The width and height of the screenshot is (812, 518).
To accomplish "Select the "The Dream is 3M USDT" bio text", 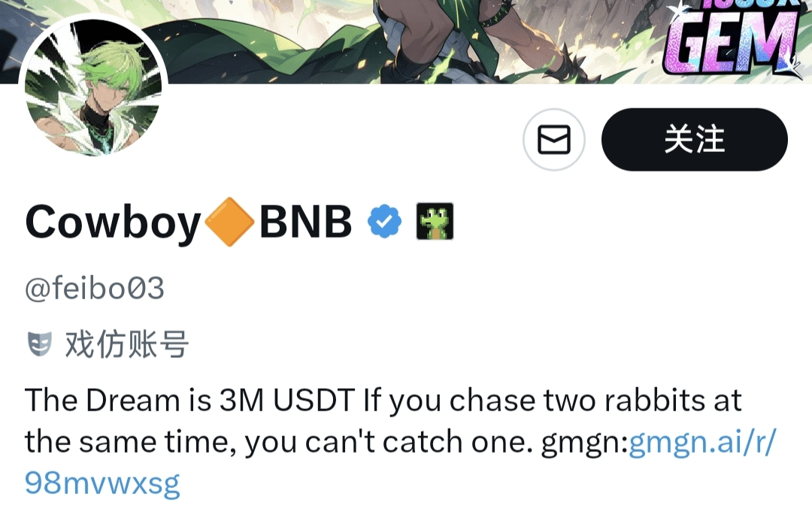I will [x=189, y=401].
